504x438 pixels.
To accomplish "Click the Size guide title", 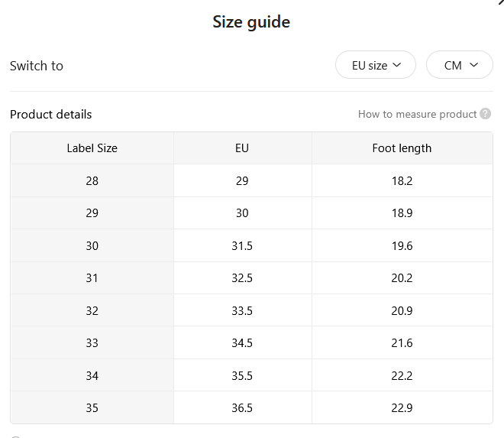I will click(251, 22).
